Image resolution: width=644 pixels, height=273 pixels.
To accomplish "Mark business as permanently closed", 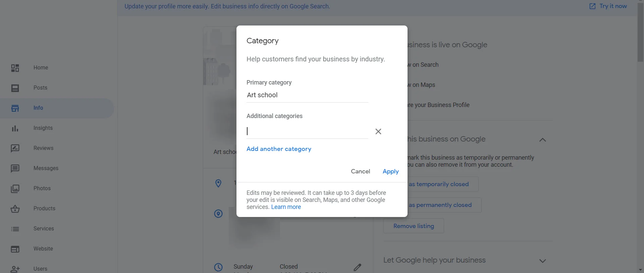I will [444, 205].
